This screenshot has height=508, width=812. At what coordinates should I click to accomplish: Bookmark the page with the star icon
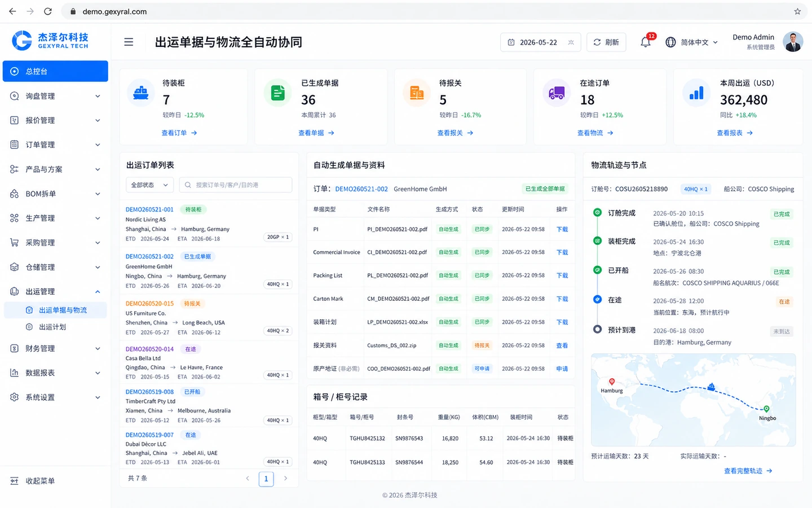tap(797, 11)
